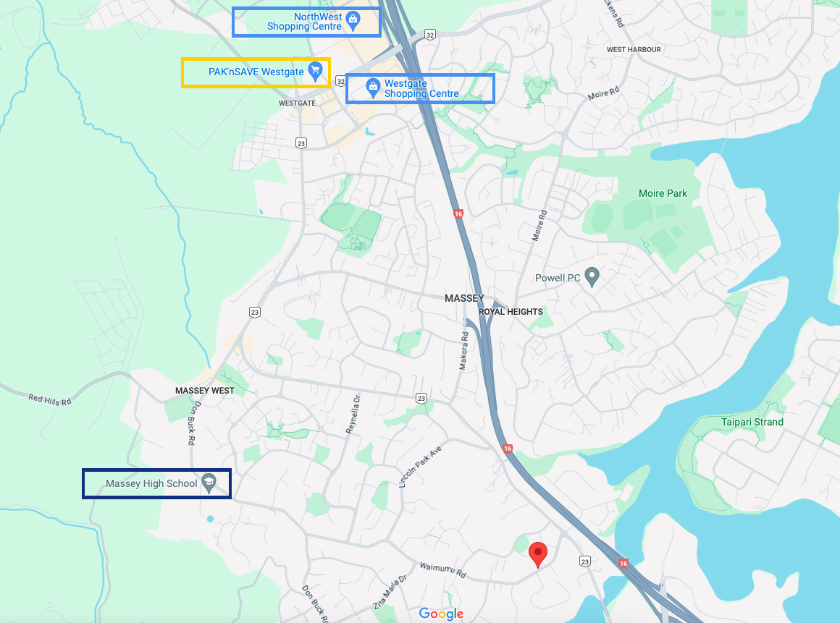This screenshot has height=623, width=840.
Task: Select the Massey High School graduation cap icon
Action: point(209,483)
